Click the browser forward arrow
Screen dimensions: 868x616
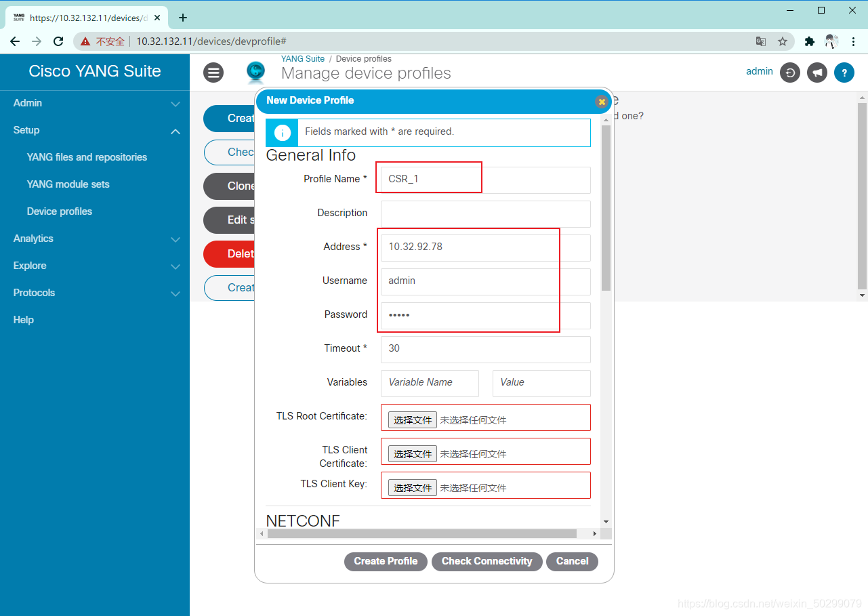37,41
